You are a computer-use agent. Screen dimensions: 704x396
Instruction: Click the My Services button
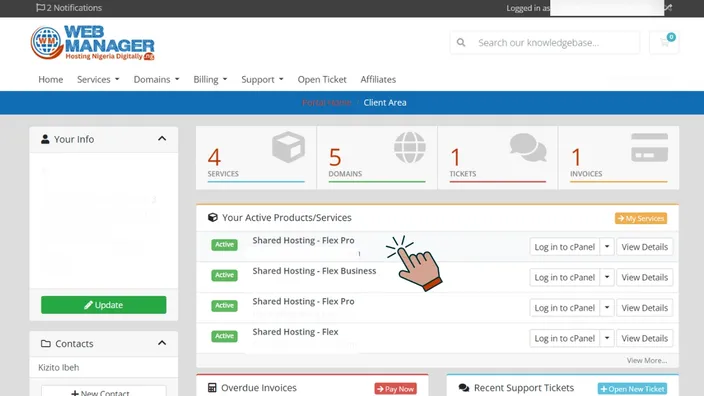pos(641,218)
